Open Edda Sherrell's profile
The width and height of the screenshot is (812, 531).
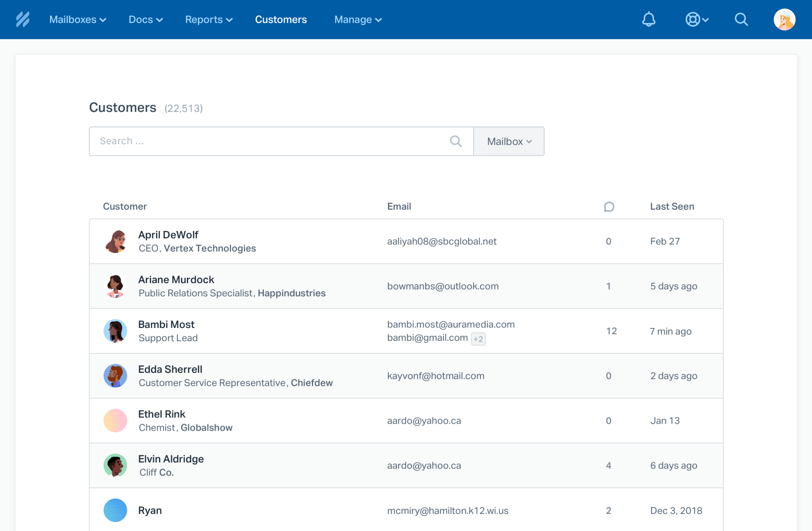(170, 369)
